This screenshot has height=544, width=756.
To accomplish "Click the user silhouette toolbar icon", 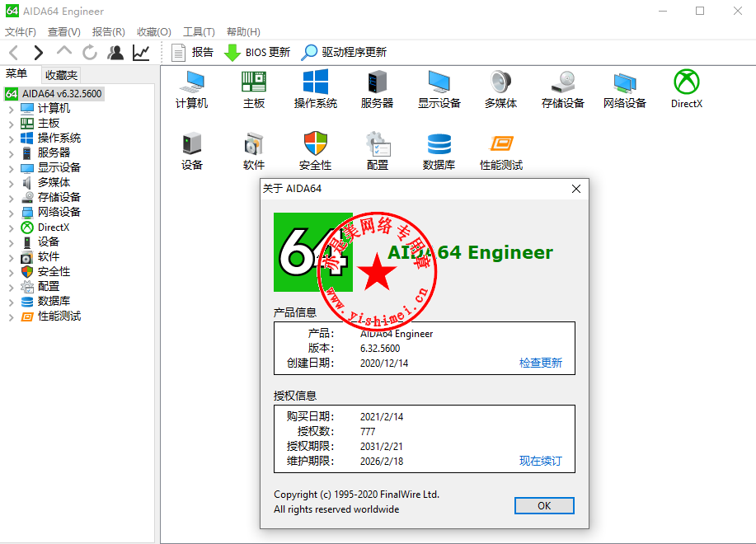I will [x=115, y=52].
